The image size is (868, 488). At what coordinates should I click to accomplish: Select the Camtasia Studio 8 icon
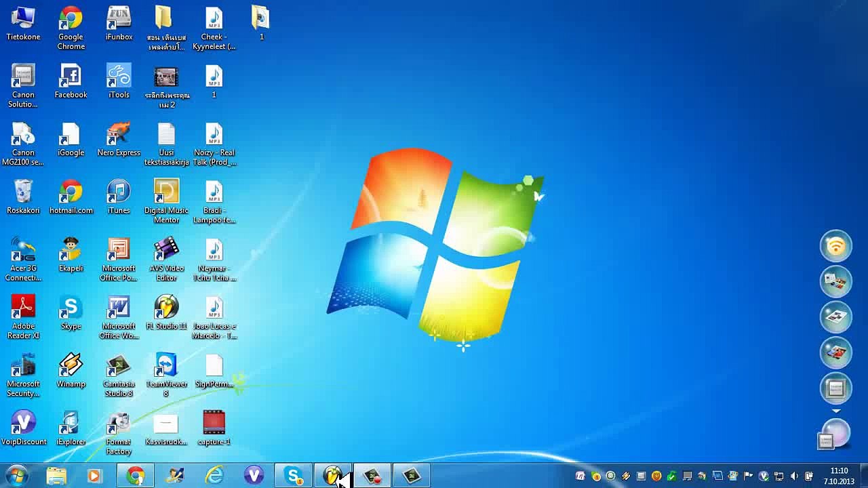click(x=119, y=375)
